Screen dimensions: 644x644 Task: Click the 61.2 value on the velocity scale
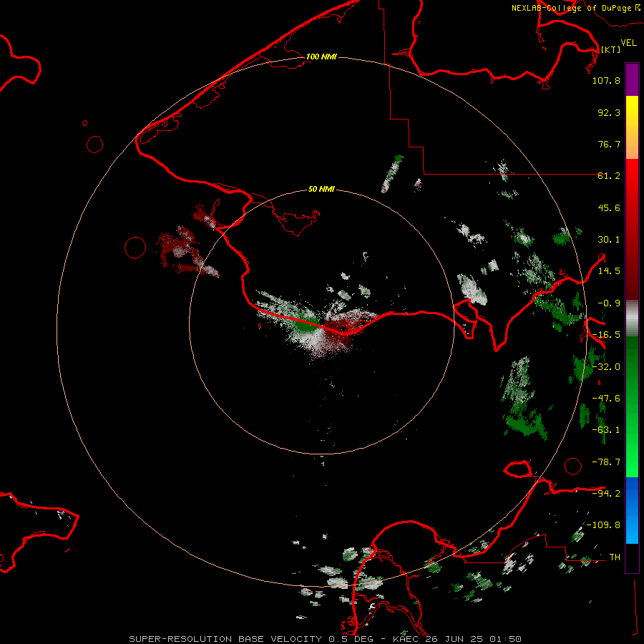point(609,176)
